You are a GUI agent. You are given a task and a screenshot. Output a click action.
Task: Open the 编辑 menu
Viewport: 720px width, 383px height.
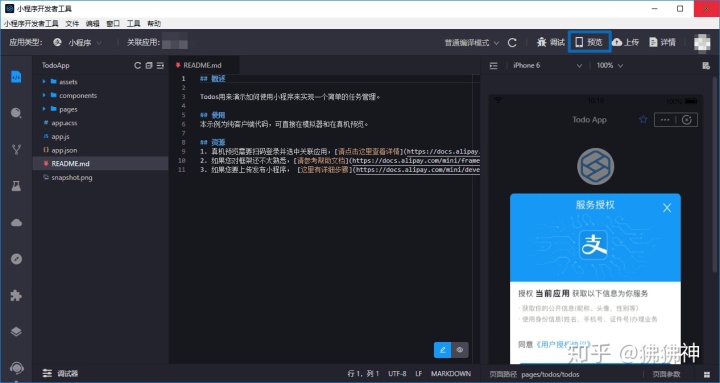pyautogui.click(x=93, y=23)
